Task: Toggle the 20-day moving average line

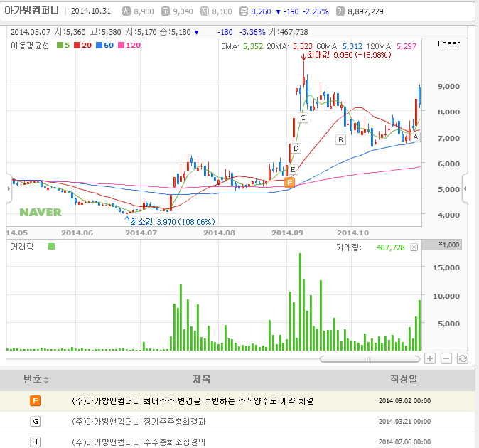Action: pos(82,46)
